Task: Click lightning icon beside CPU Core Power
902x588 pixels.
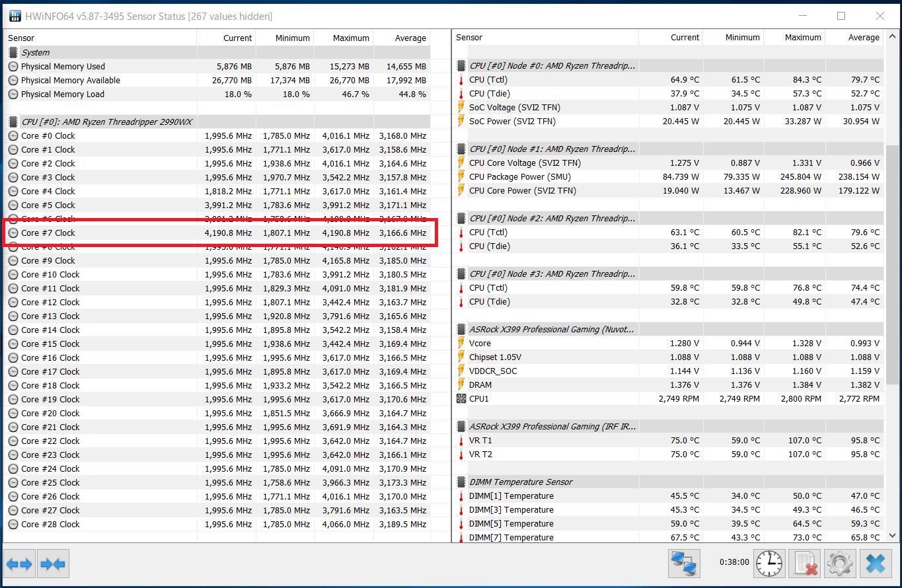Action: point(461,190)
